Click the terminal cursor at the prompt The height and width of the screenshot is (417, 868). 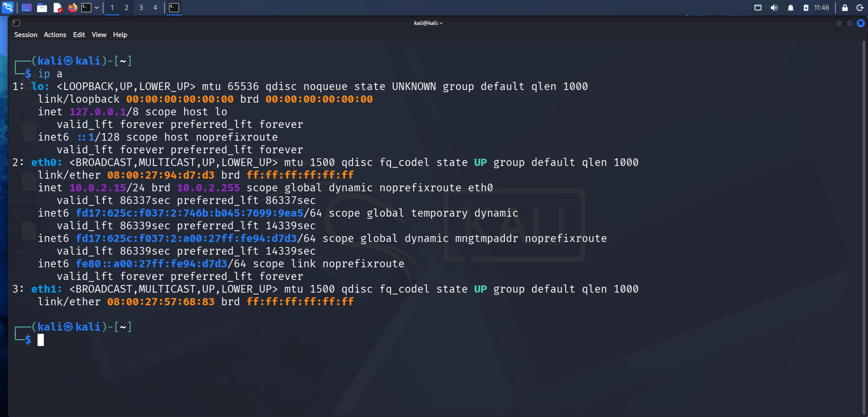tap(41, 340)
